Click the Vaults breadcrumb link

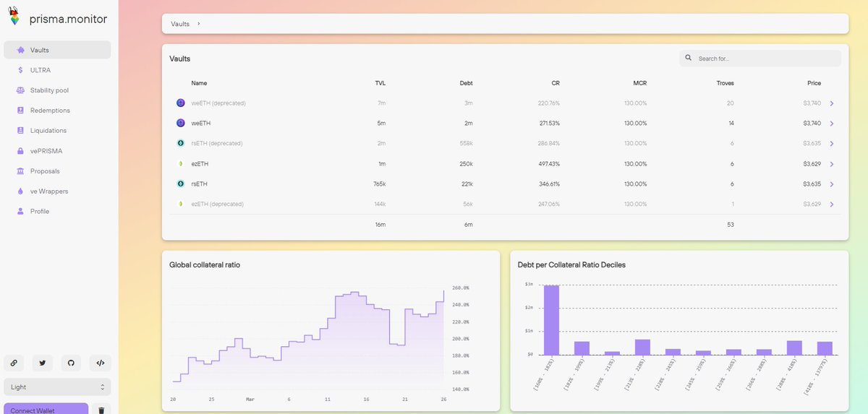[x=180, y=24]
